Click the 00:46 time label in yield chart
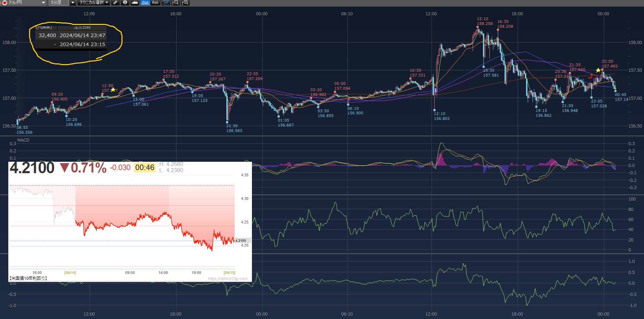The image size is (644, 319). tap(145, 168)
